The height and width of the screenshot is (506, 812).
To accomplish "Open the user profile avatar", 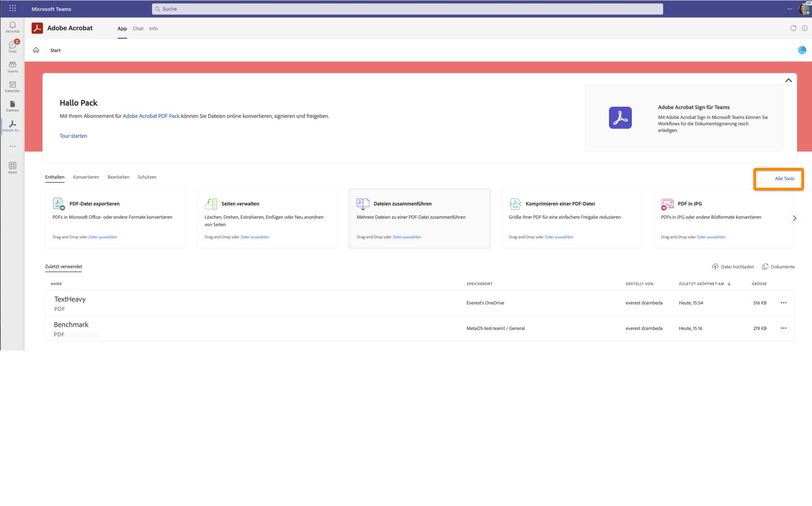I will (804, 9).
